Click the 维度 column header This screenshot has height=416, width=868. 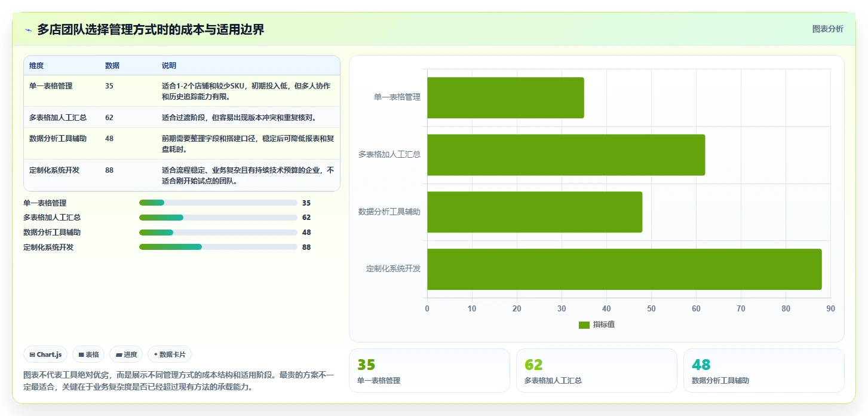(x=36, y=66)
